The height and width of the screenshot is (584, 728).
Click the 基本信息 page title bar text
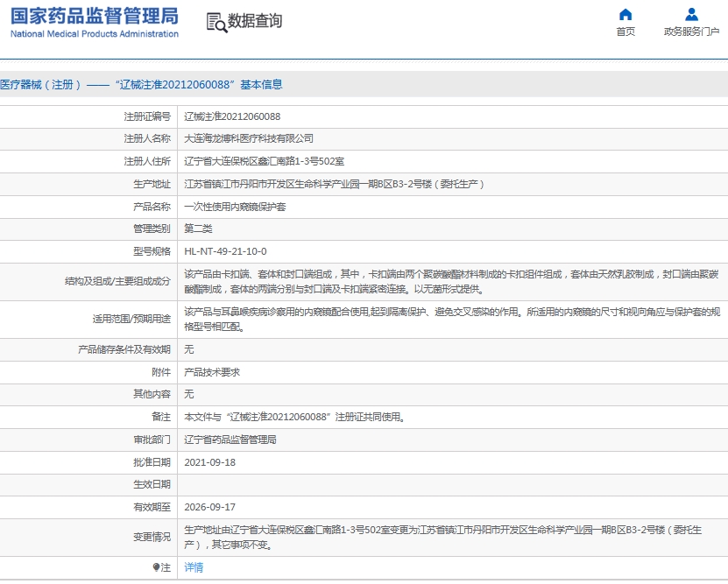tap(141, 84)
